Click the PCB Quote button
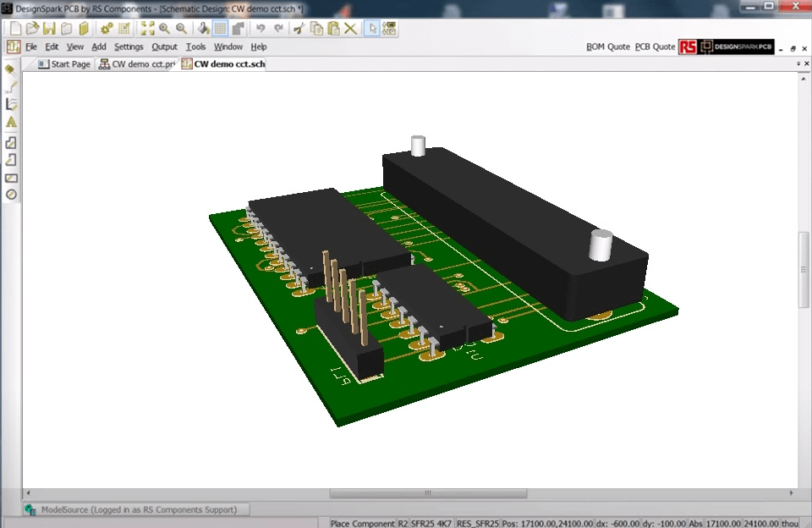This screenshot has width=812, height=528. (x=655, y=47)
